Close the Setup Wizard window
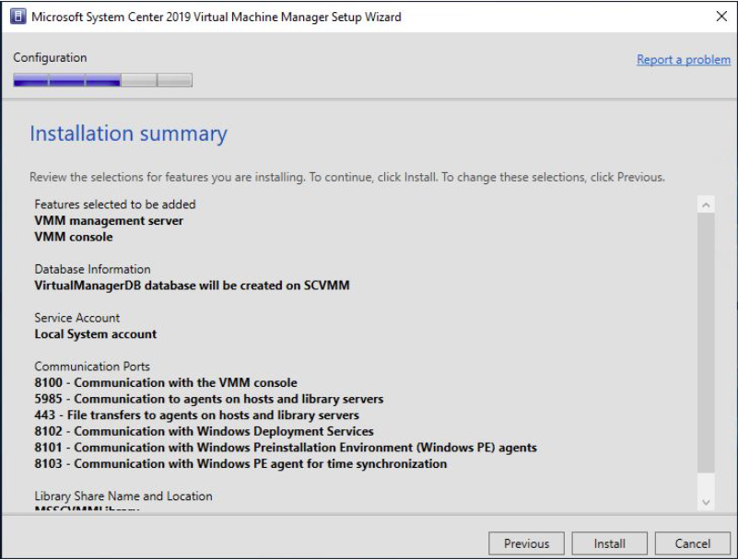Viewport: 738px width, 560px height. point(721,17)
